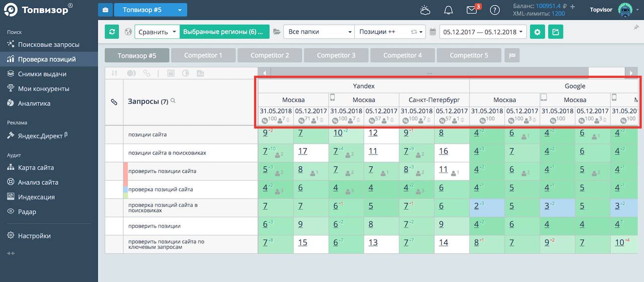644x282 pixels.
Task: Toggle the switch icon in table toolbar
Action: [x=131, y=73]
